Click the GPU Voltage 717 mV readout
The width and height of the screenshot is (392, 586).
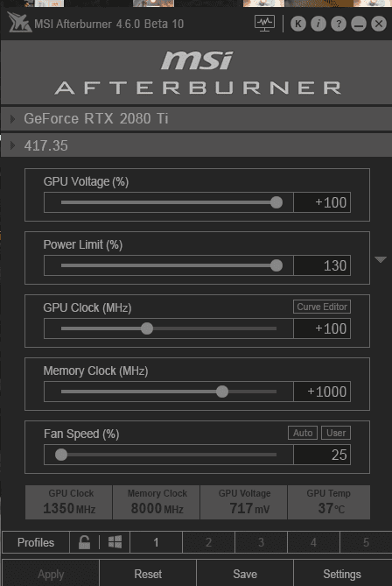point(244,502)
